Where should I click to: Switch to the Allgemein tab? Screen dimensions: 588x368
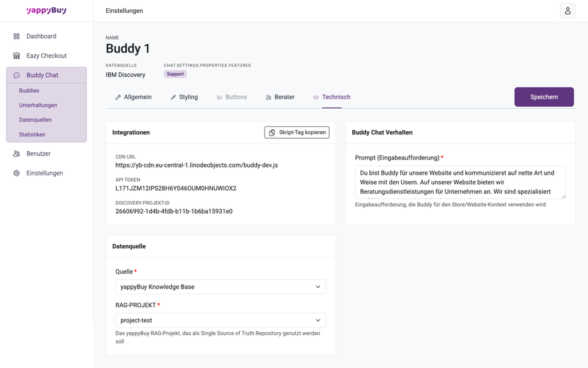133,97
